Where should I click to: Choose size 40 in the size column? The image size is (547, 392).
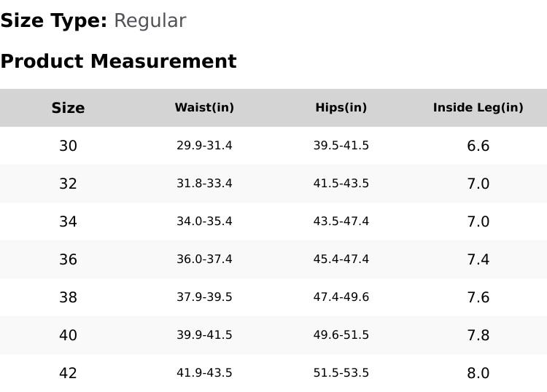point(68,335)
